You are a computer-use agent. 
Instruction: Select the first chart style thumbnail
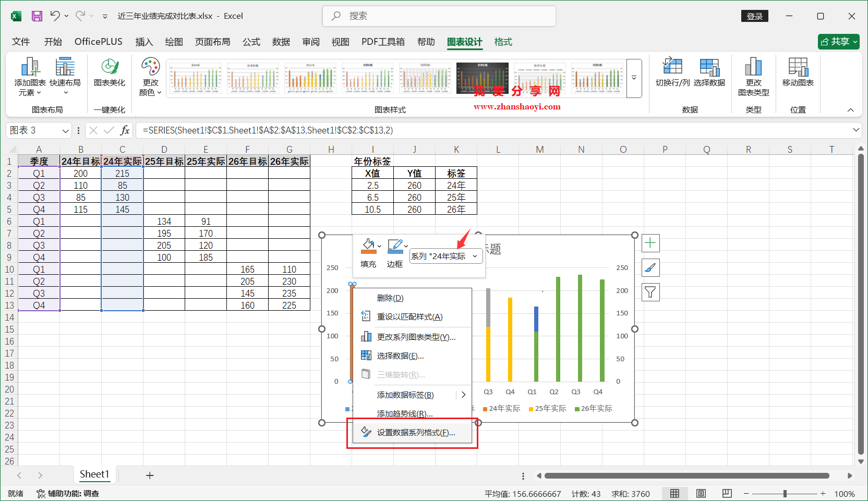pyautogui.click(x=196, y=78)
